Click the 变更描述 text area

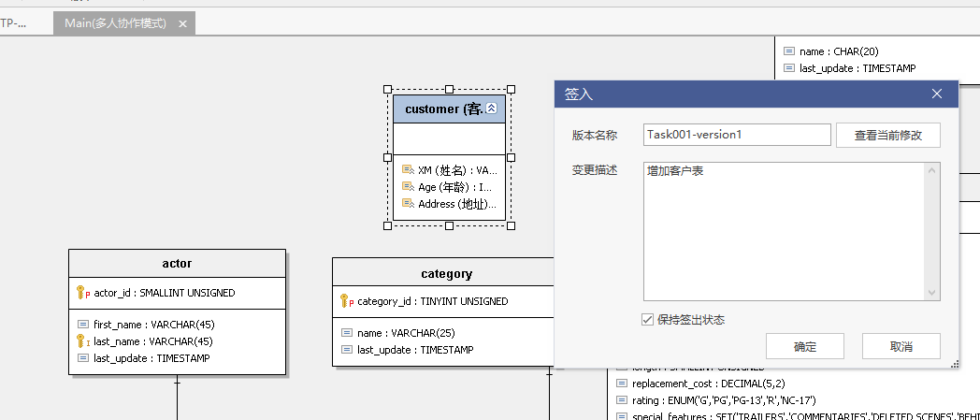point(785,231)
